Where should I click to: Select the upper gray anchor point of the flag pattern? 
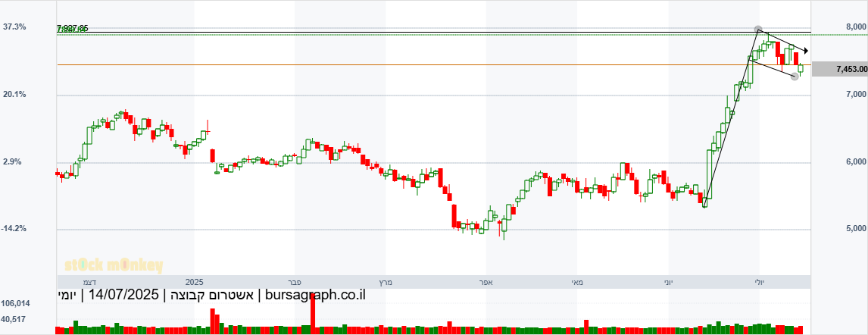pyautogui.click(x=758, y=30)
